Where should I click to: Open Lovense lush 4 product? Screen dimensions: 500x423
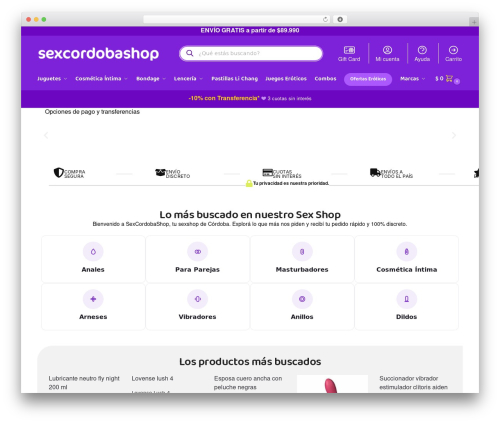pyautogui.click(x=152, y=379)
